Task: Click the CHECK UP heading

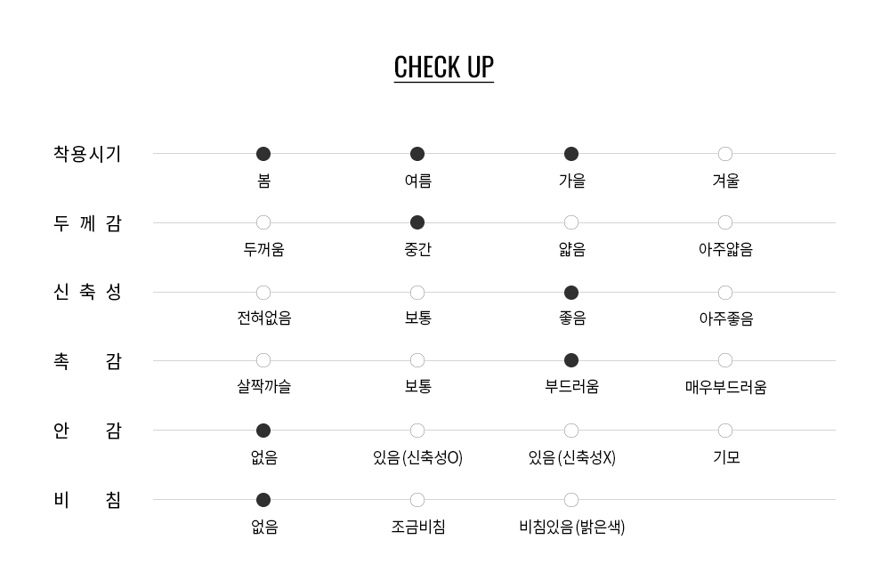Action: (x=443, y=68)
